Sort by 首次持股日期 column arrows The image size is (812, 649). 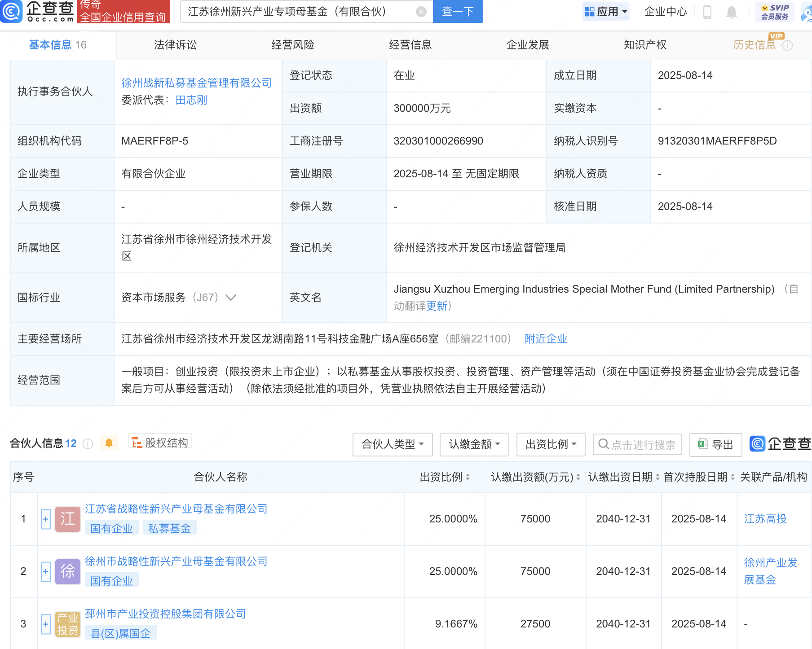tap(733, 477)
